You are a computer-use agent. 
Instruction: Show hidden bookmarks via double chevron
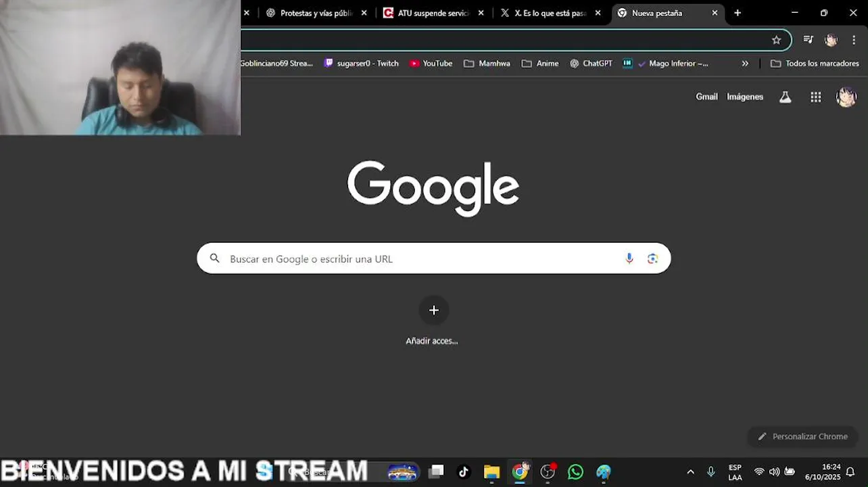point(745,64)
